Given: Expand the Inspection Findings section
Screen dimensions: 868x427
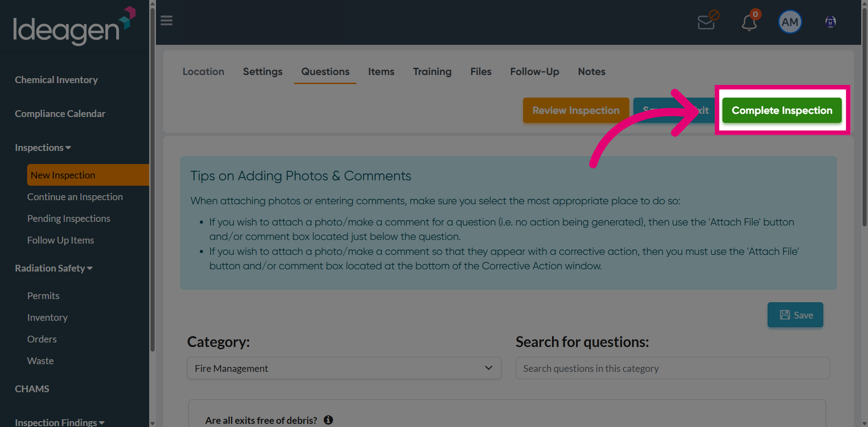Looking at the screenshot, I should pos(60,422).
